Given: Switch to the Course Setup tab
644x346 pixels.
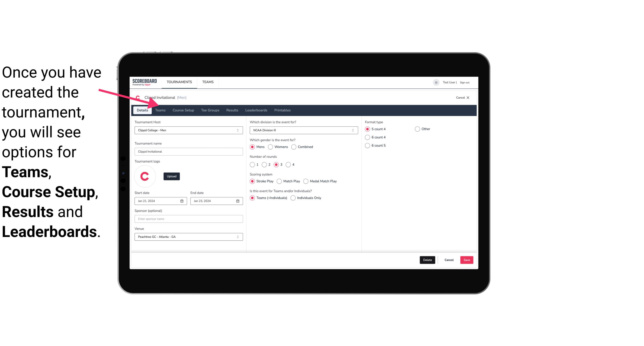Looking at the screenshot, I should [x=183, y=110].
